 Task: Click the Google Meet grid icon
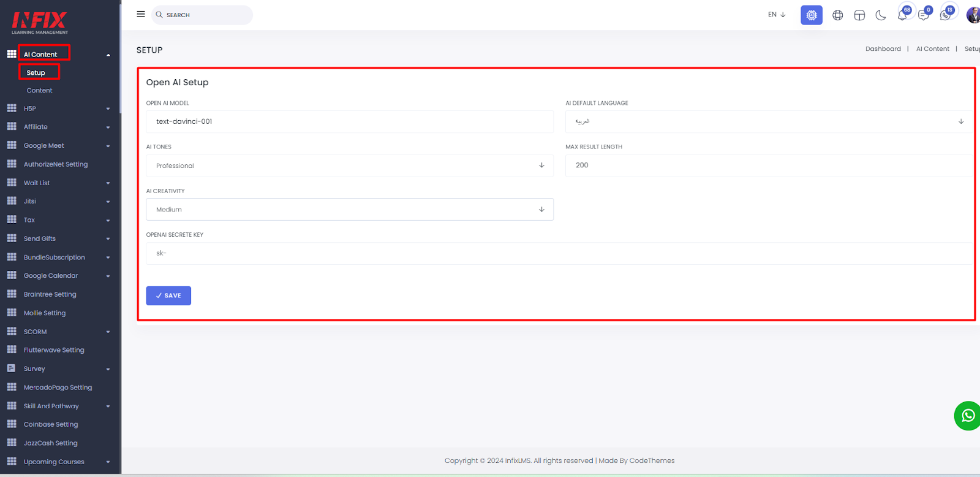(12, 145)
